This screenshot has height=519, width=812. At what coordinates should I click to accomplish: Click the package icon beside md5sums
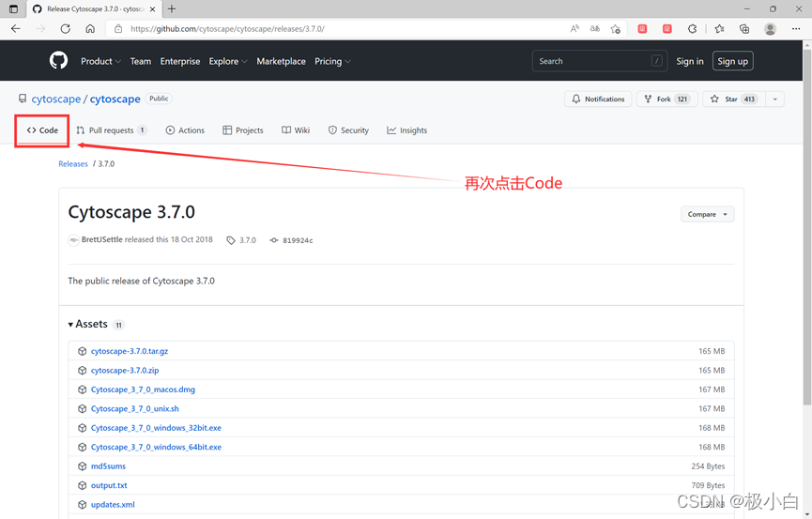point(82,466)
